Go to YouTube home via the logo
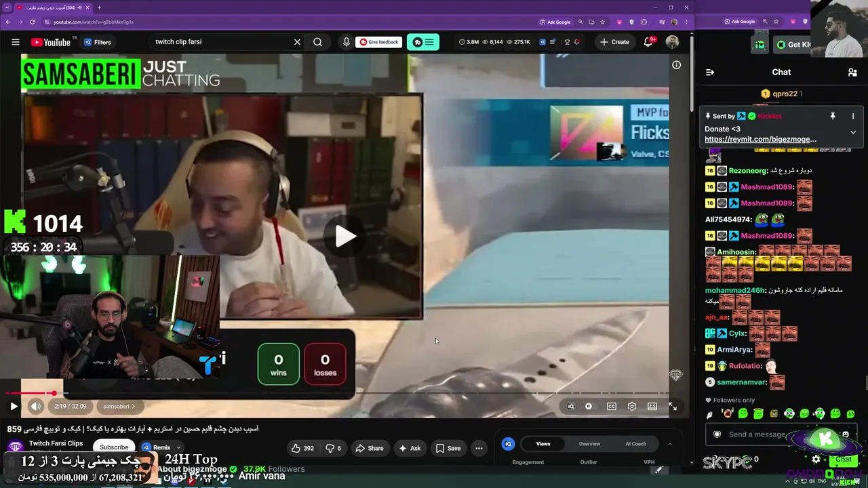 (51, 42)
